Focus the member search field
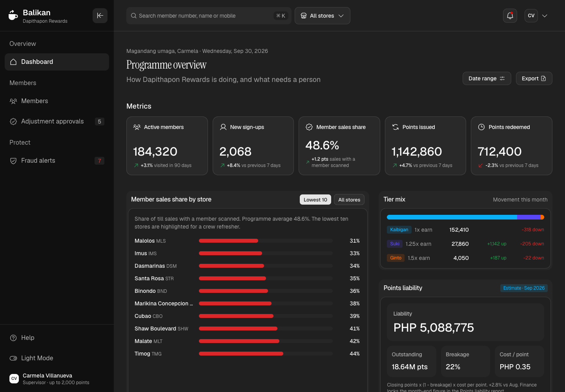Image resolution: width=565 pixels, height=392 pixels. click(209, 16)
